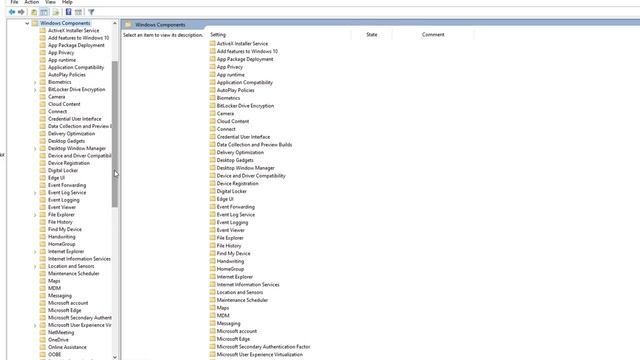This screenshot has width=640, height=360.
Task: Expand the Biometrics node in the tree
Action: pos(35,82)
